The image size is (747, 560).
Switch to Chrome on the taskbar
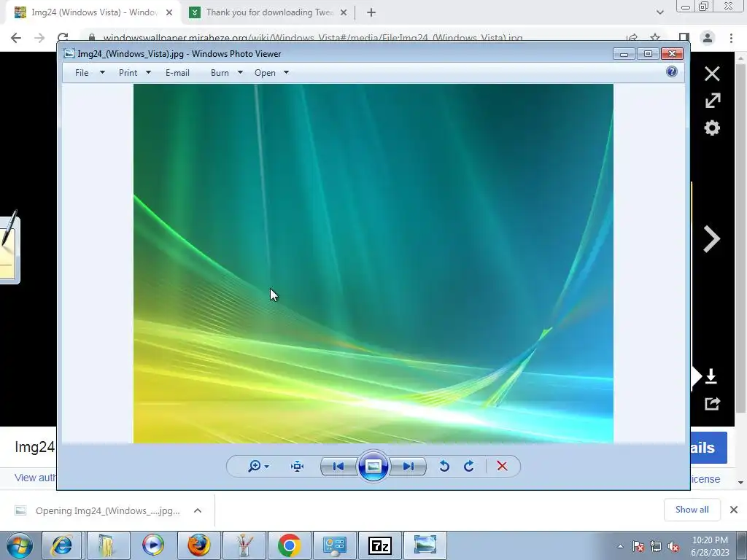[289, 545]
